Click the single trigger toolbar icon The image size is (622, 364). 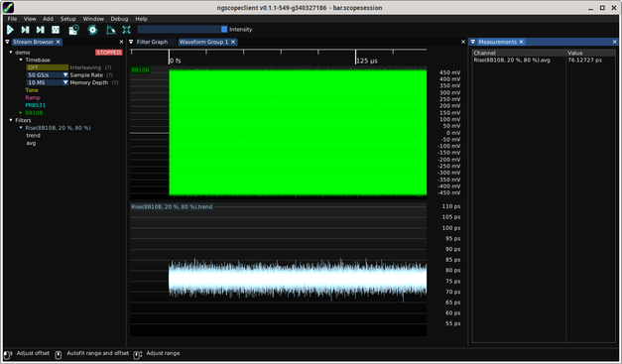(x=25, y=30)
